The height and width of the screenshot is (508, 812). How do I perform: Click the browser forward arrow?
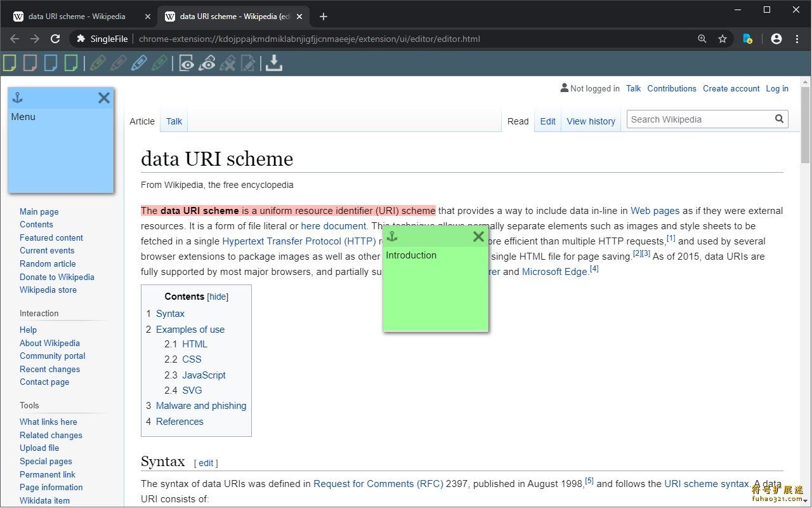[x=35, y=39]
